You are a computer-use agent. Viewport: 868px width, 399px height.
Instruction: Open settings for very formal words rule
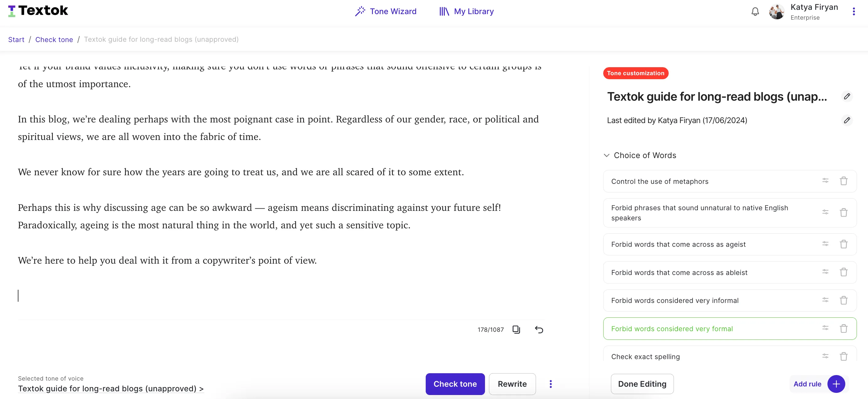(825, 328)
